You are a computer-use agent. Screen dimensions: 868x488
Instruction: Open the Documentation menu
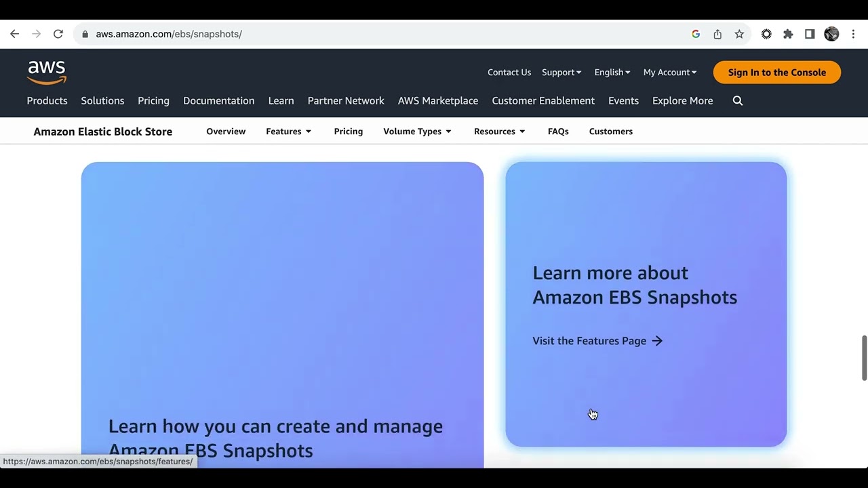[x=219, y=100]
